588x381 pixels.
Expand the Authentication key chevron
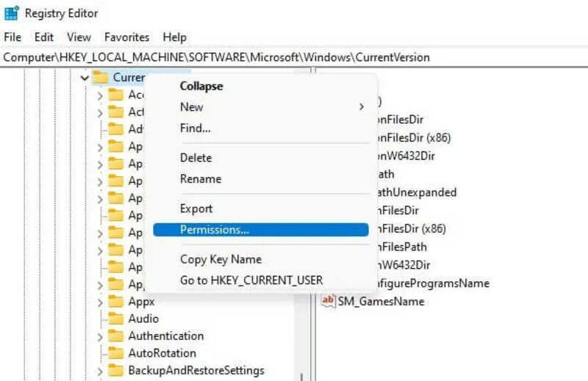(x=100, y=336)
